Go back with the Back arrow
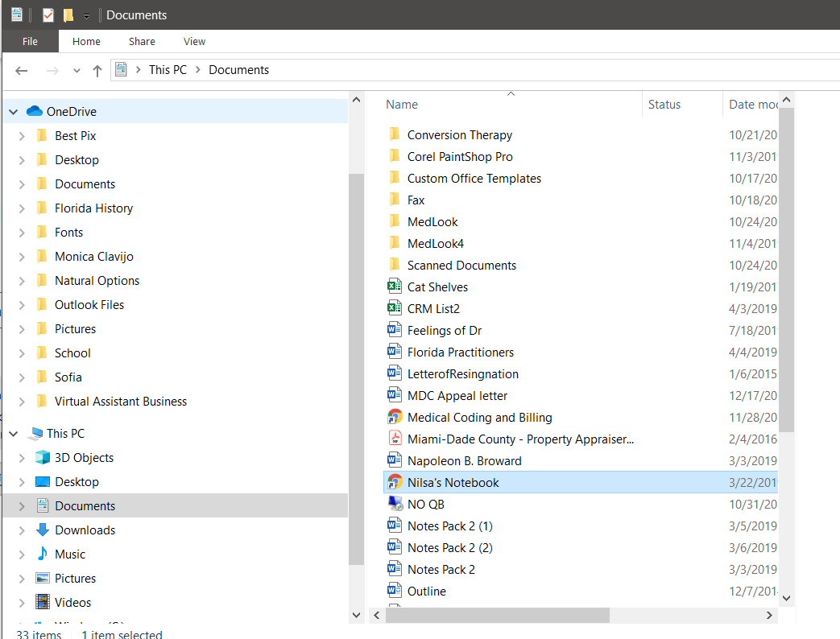 [22, 71]
